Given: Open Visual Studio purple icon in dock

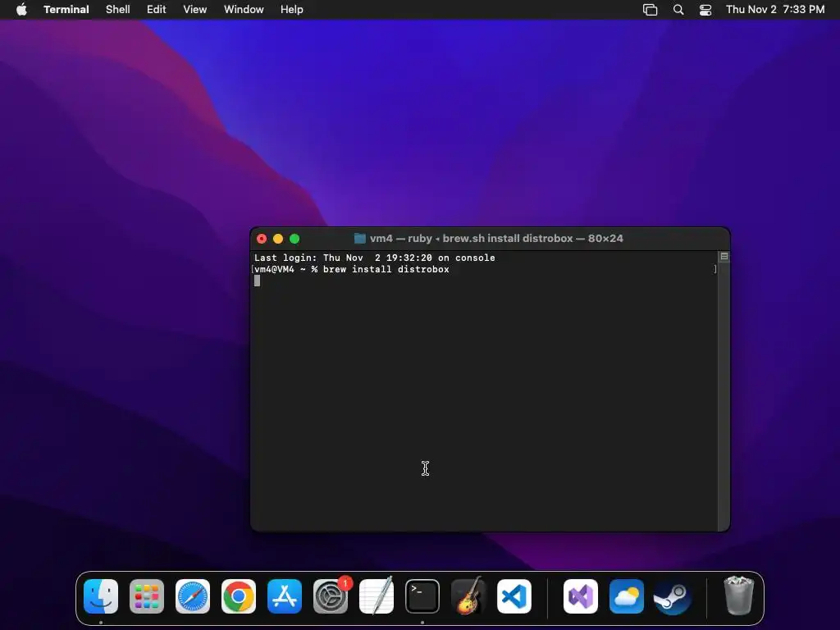Looking at the screenshot, I should [x=581, y=596].
